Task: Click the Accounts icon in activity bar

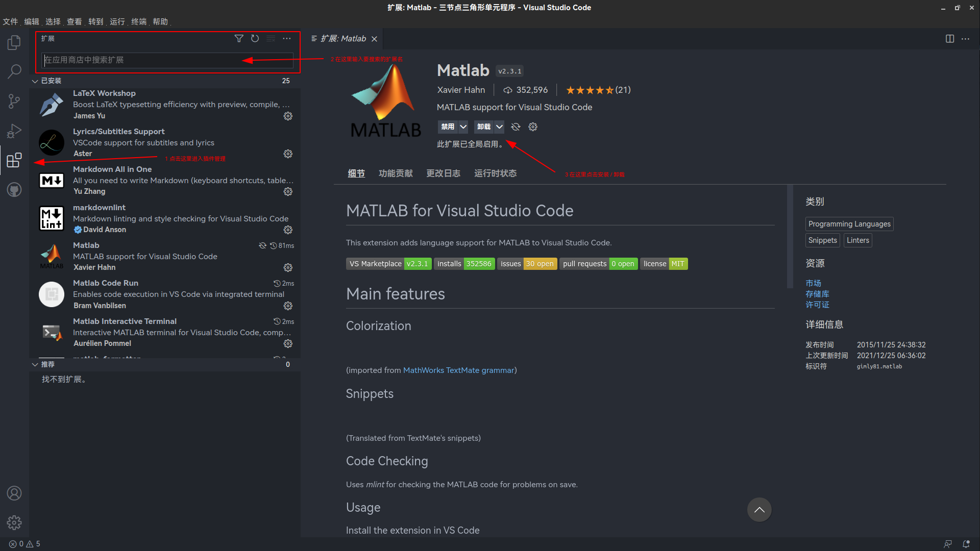Action: [x=14, y=493]
